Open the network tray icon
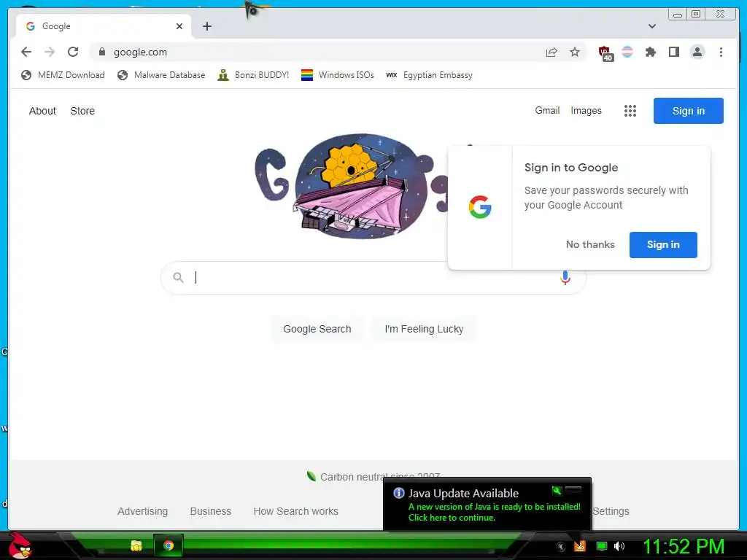Viewport: 747px width, 560px height. (602, 546)
